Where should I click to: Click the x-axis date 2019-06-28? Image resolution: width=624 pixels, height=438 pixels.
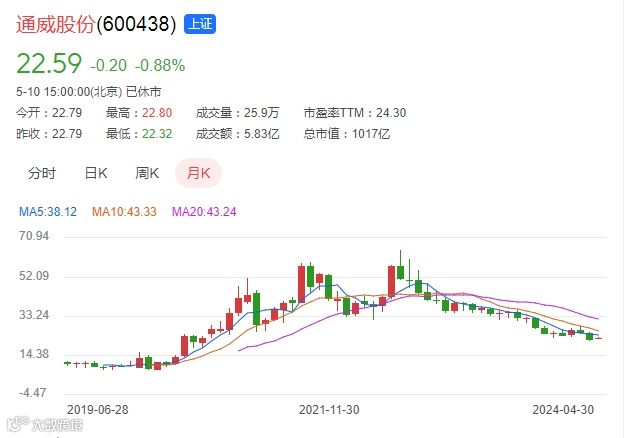98,410
